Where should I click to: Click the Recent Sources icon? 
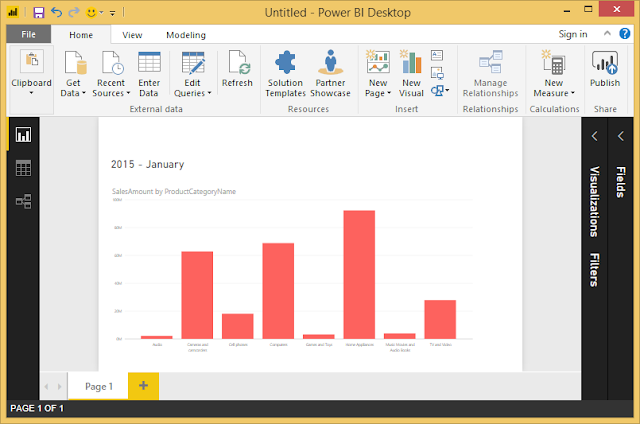112,62
